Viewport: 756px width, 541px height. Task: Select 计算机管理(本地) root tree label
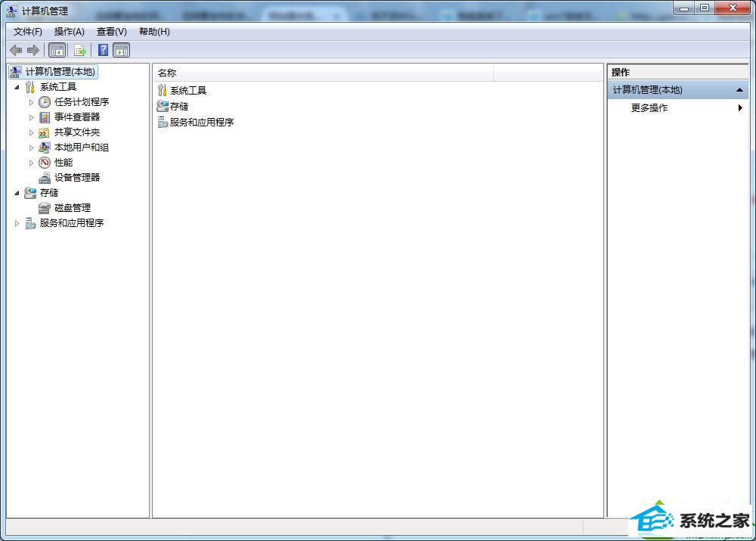coord(60,72)
